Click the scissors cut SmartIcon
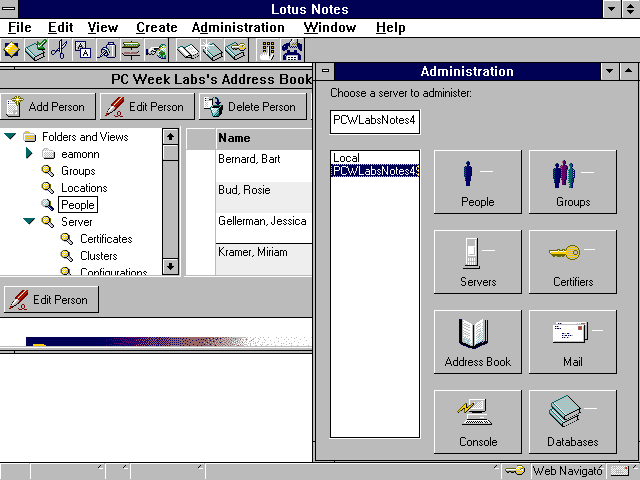 tap(60, 50)
